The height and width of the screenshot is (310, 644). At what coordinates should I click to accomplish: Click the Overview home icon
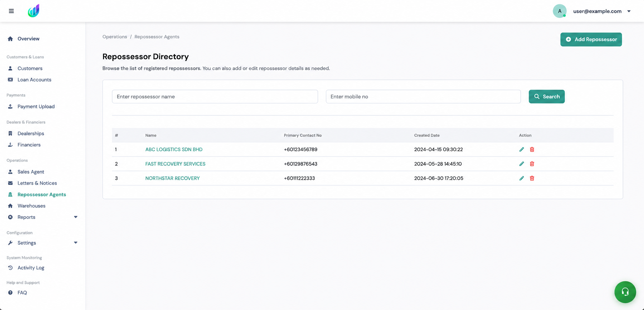(x=10, y=39)
